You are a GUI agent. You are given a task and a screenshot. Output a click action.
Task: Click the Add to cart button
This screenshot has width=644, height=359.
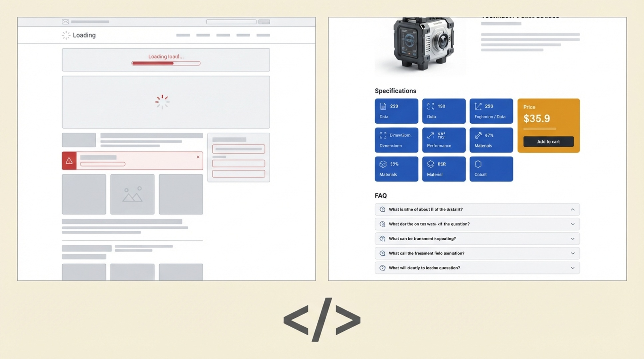click(548, 142)
